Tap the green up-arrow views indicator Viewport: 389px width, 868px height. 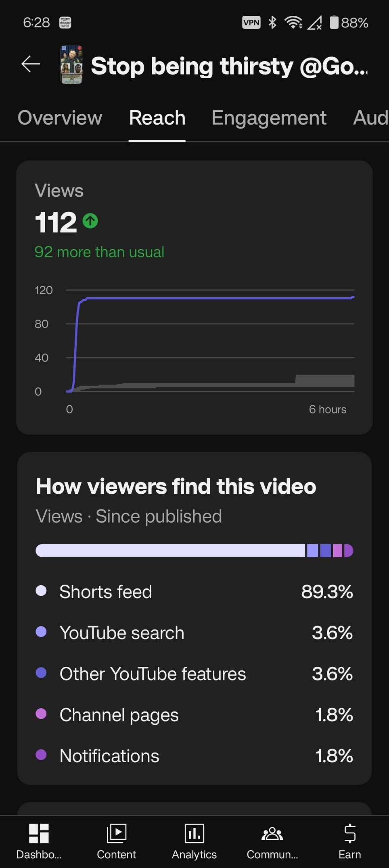(90, 221)
